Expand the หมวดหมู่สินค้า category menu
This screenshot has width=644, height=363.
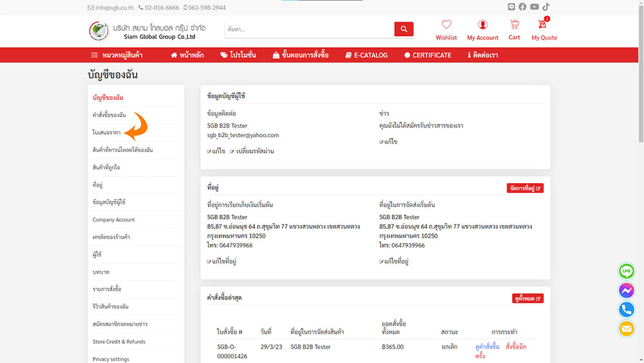tap(117, 55)
